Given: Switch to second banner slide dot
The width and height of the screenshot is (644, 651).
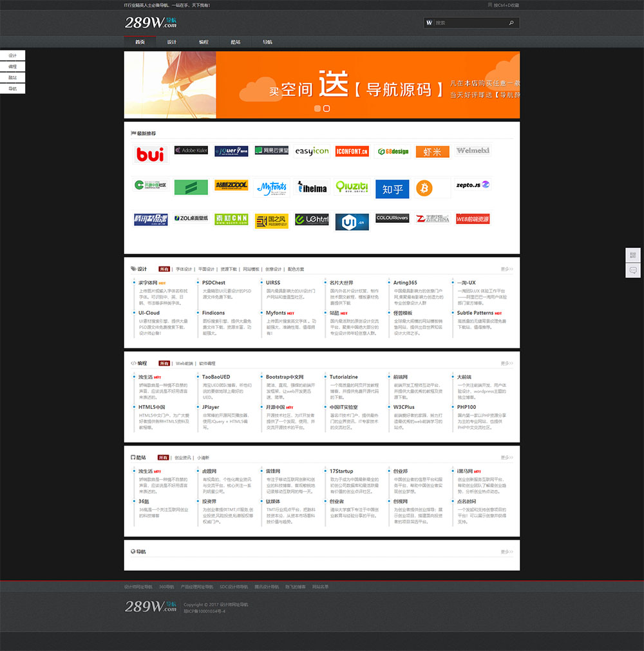Looking at the screenshot, I should tap(327, 109).
